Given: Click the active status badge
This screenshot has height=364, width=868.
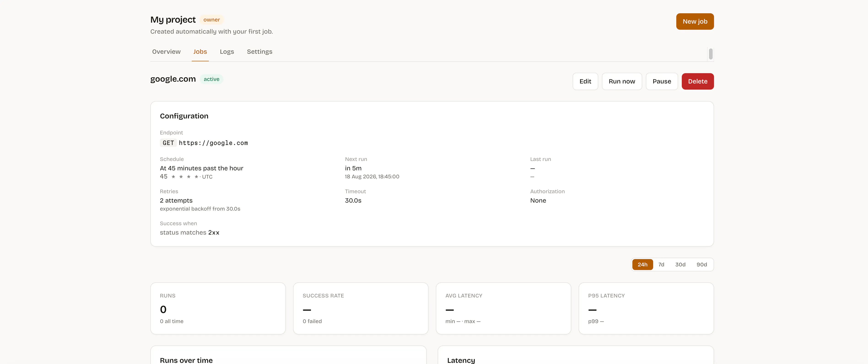Looking at the screenshot, I should (x=211, y=79).
